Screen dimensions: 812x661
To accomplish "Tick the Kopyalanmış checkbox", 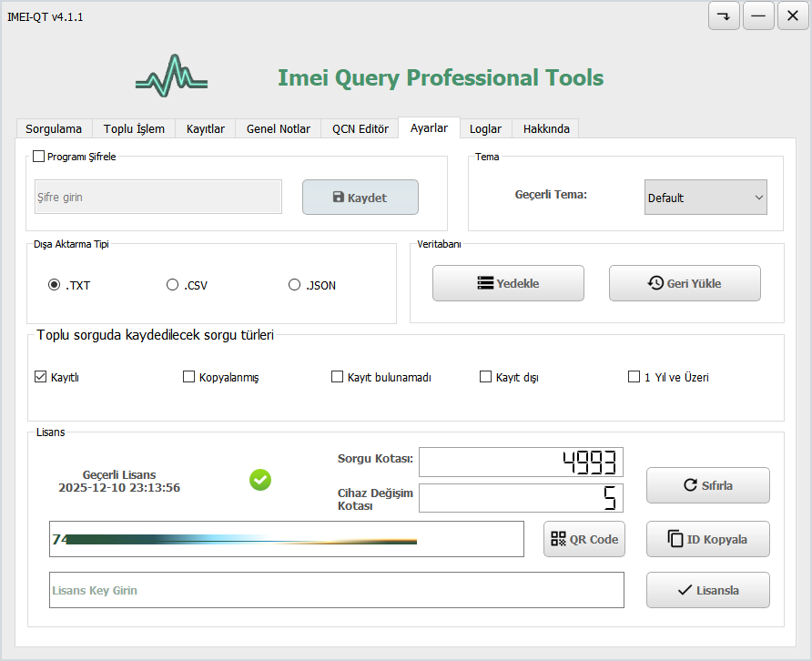I will [x=189, y=377].
